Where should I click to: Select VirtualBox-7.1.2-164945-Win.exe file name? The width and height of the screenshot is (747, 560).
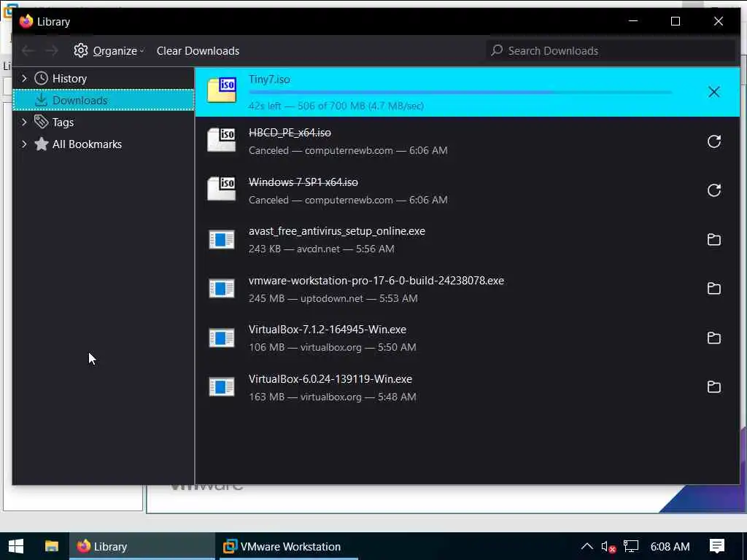click(328, 330)
